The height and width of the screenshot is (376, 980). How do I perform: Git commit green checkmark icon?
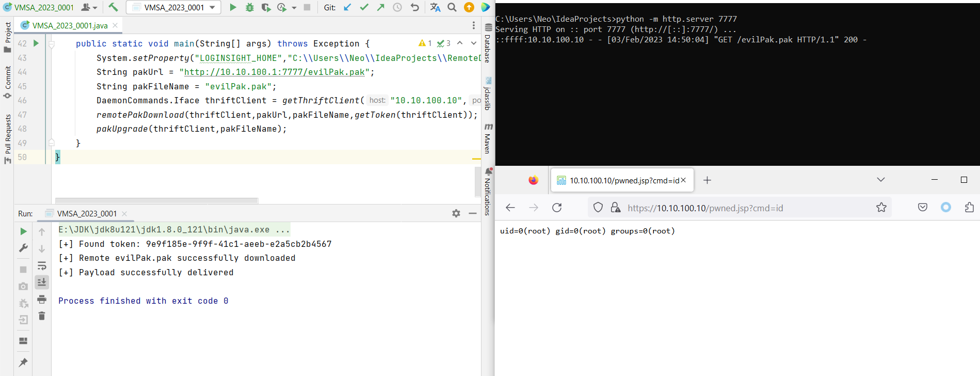tap(364, 7)
